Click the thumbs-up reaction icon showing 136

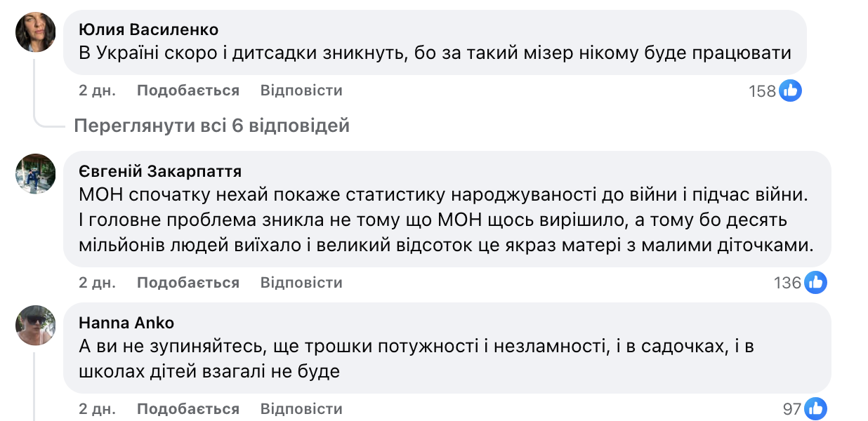(816, 282)
